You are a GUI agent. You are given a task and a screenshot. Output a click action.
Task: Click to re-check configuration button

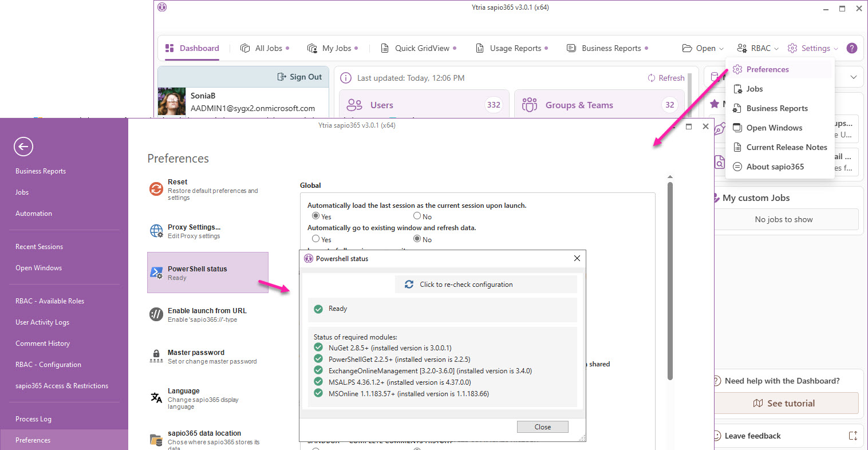(x=486, y=285)
